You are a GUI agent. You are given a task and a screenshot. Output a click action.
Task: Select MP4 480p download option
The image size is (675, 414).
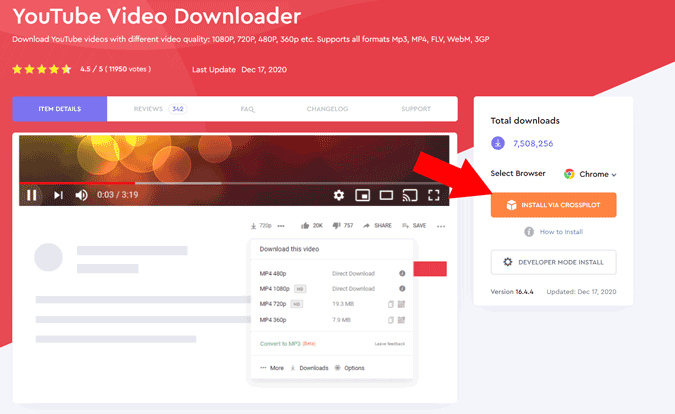pos(273,273)
